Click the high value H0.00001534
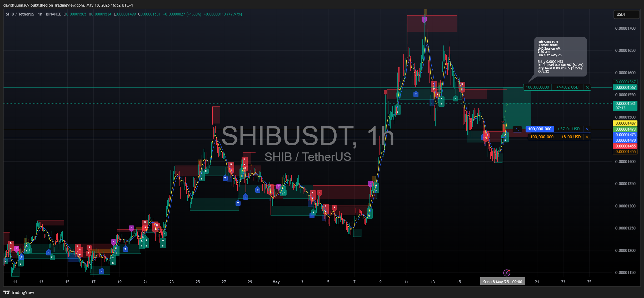644x298 pixels. [x=100, y=14]
